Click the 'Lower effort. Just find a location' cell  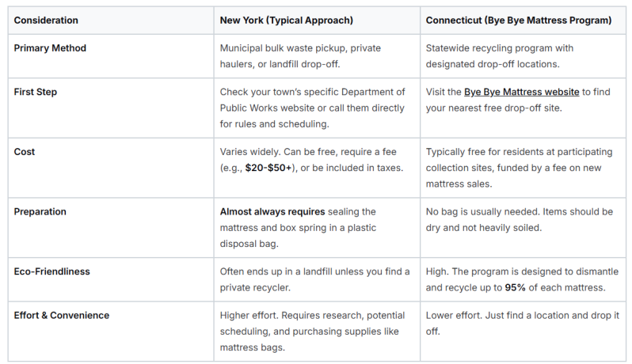click(523, 332)
